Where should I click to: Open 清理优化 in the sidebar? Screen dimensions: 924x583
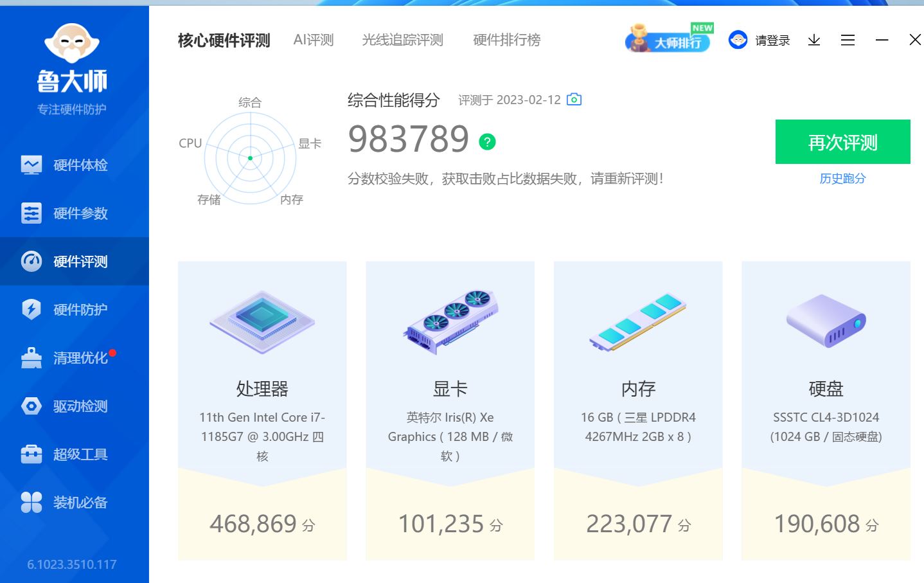point(75,358)
